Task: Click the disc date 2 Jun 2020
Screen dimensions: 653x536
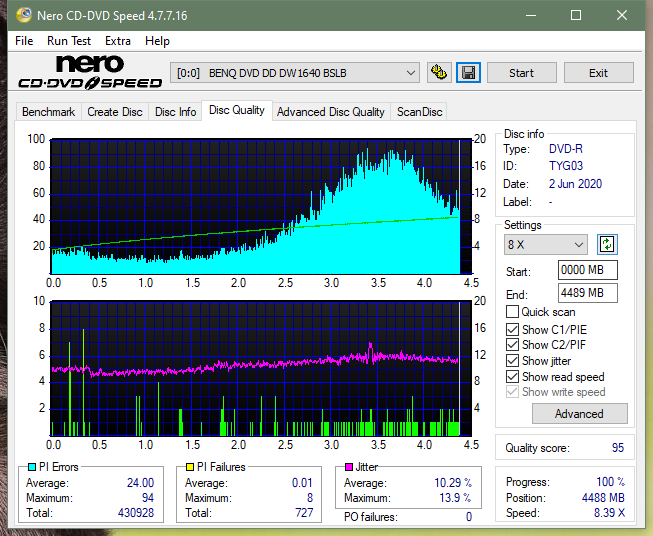Action: click(575, 184)
